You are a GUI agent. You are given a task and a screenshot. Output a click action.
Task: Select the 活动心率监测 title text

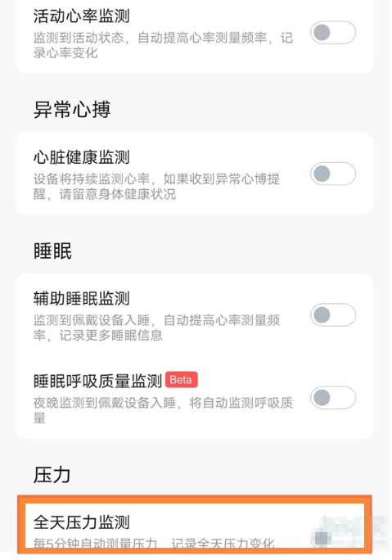coord(81,16)
